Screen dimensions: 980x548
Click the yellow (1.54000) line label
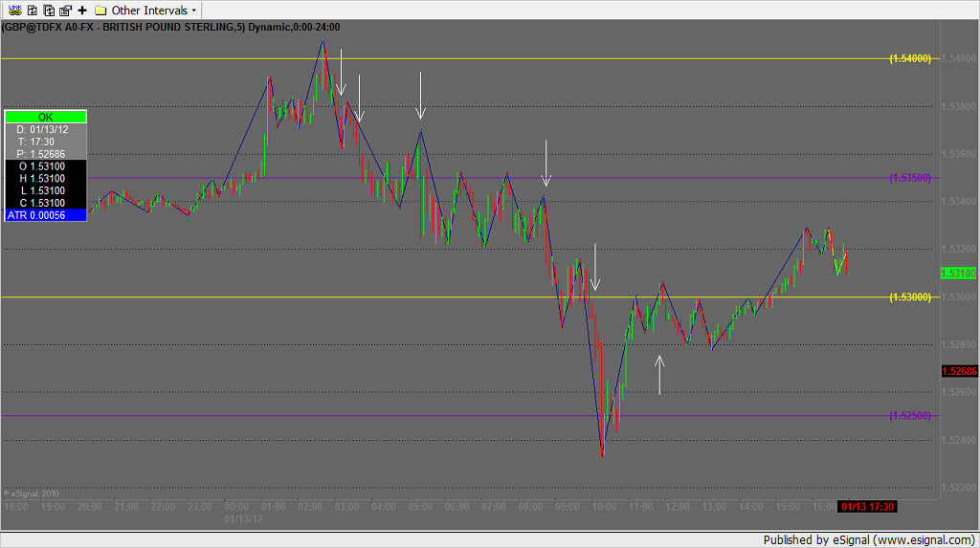910,58
